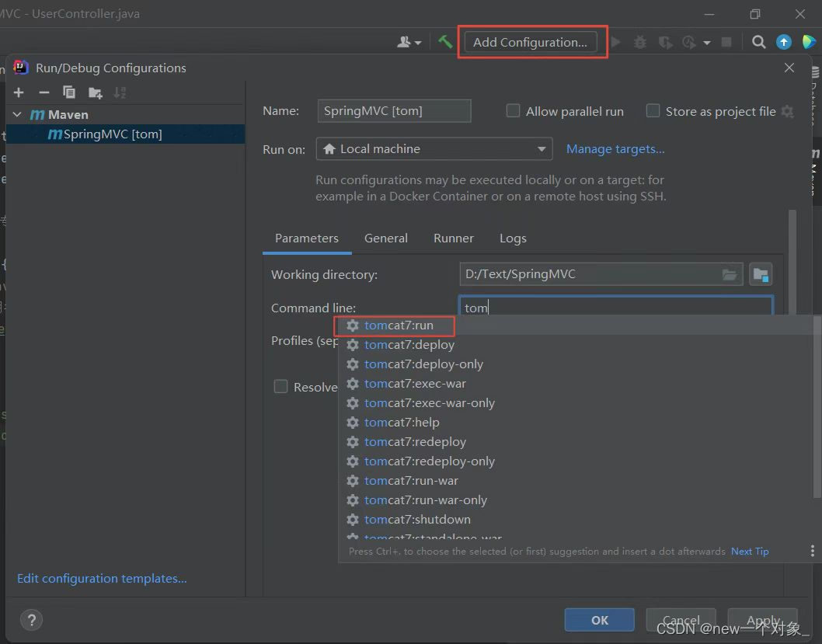Open Manage targets... link
The height and width of the screenshot is (644, 822).
(x=615, y=149)
